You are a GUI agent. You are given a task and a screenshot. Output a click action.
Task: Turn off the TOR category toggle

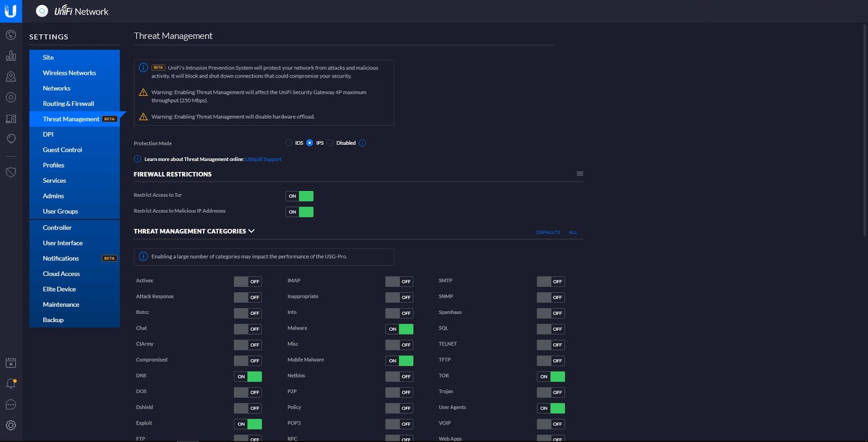click(551, 376)
